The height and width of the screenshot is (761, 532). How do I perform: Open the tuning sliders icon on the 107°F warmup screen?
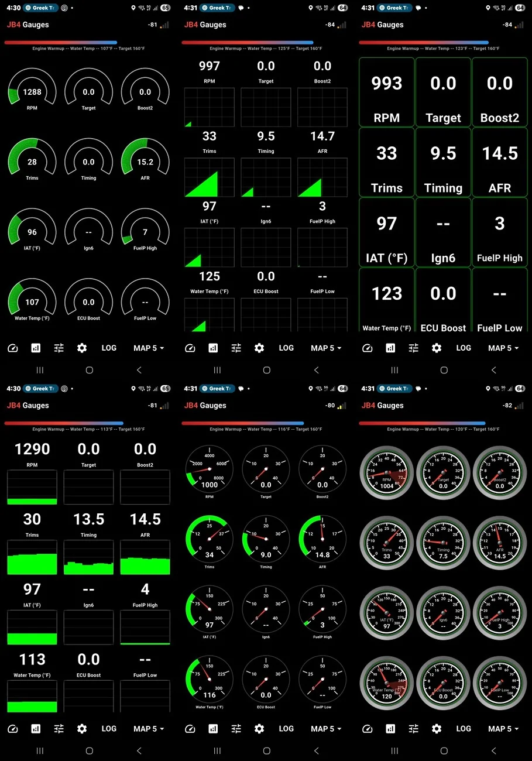pos(59,348)
